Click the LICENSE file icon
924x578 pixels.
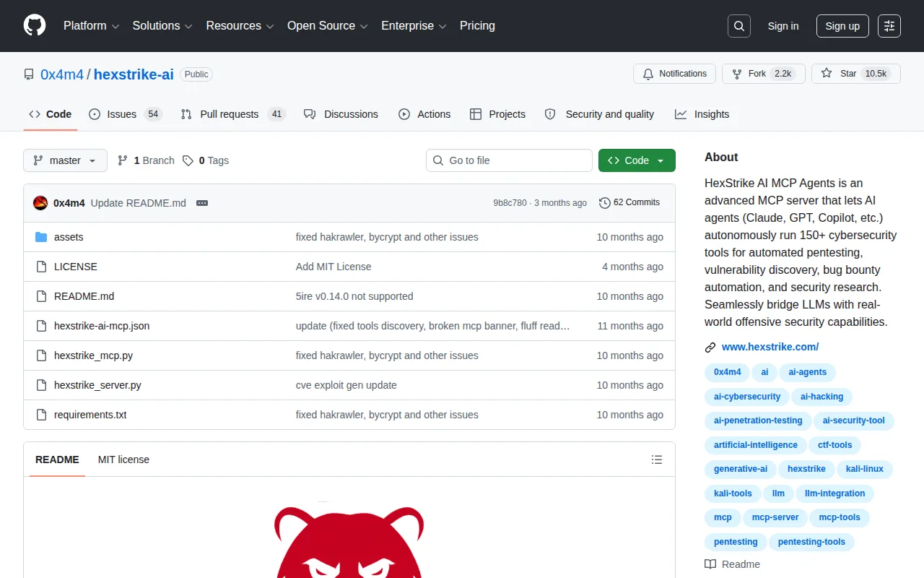[x=41, y=267]
